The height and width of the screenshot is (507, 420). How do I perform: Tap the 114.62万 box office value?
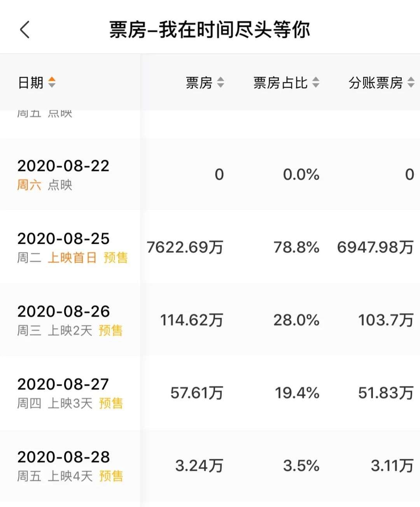point(191,320)
